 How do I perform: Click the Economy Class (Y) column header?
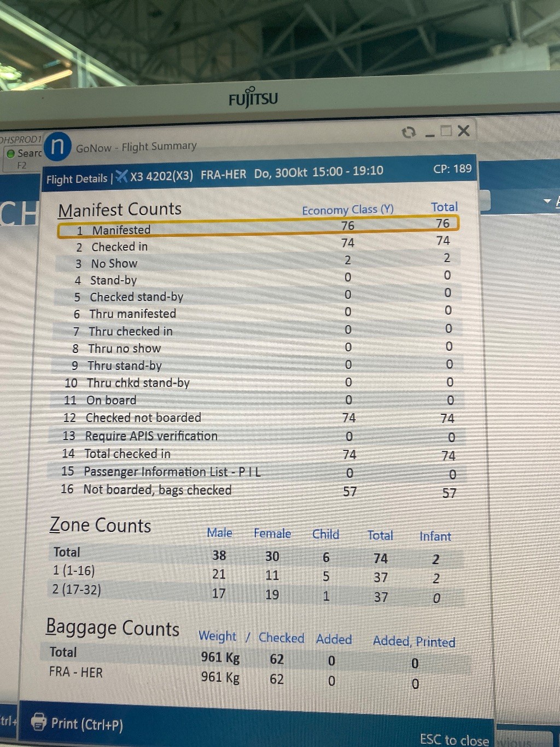pos(347,210)
